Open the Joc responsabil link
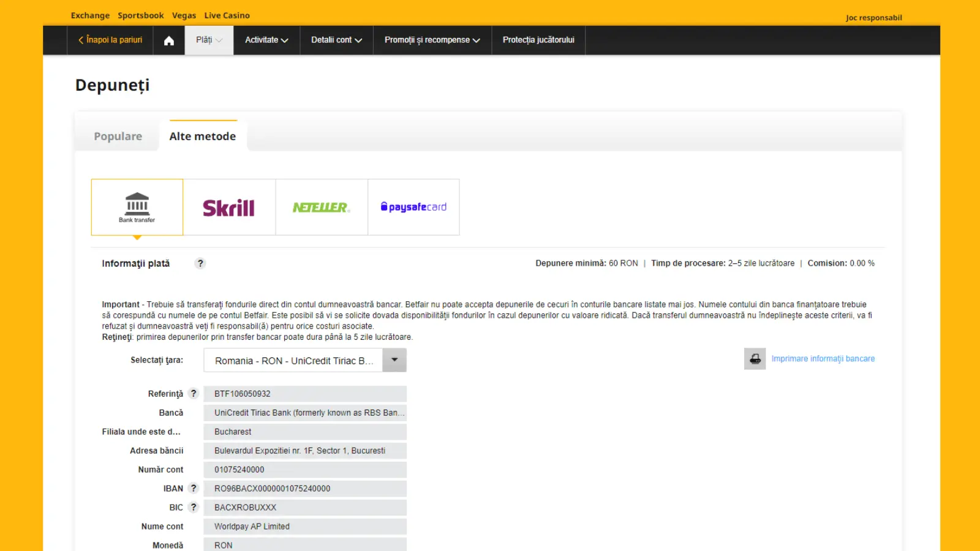 pos(873,18)
